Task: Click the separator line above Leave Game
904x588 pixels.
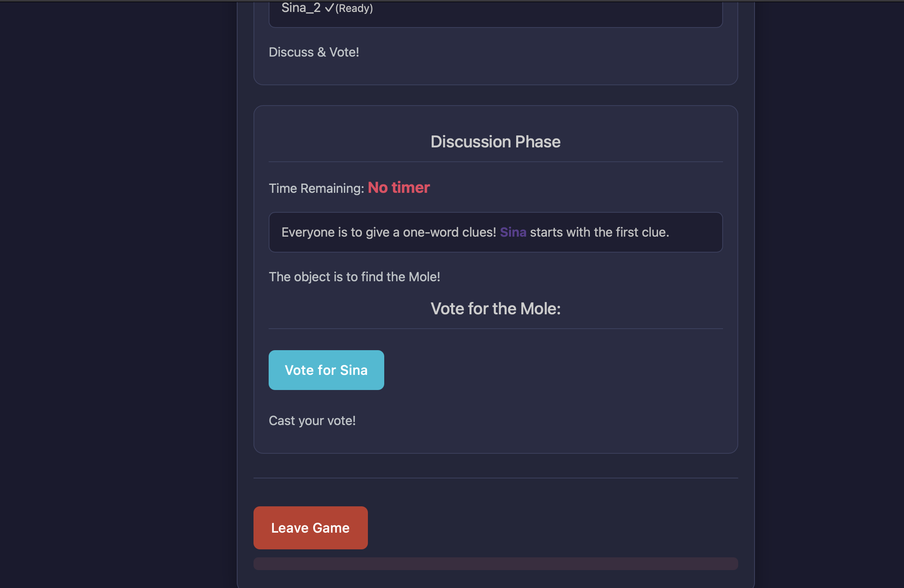Action: coord(495,478)
